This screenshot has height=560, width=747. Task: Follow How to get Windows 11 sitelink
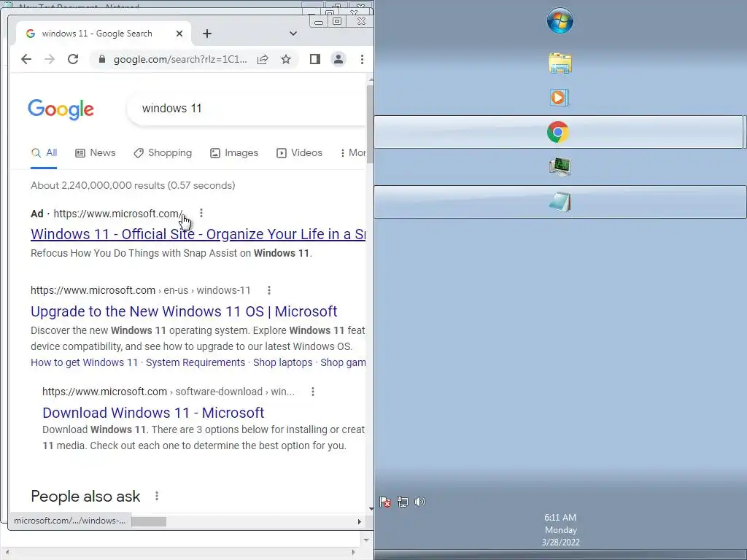[x=84, y=362]
